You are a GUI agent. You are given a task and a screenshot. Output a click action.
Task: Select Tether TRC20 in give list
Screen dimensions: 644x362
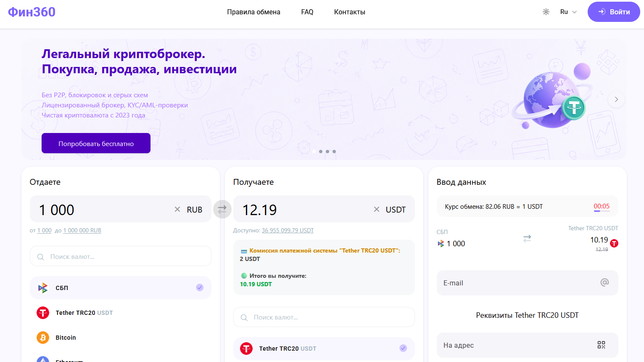click(x=121, y=313)
